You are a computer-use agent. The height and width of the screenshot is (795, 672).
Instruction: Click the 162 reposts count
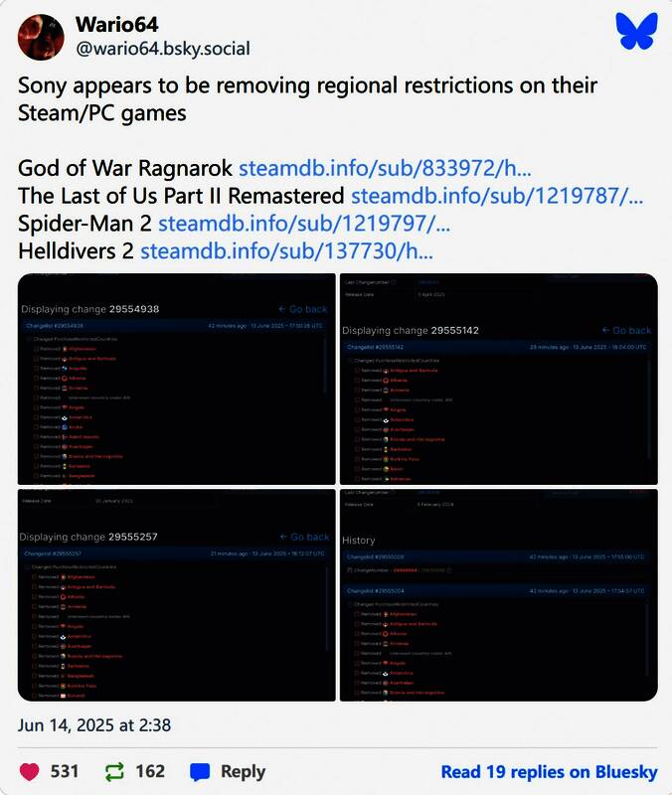pos(150,771)
